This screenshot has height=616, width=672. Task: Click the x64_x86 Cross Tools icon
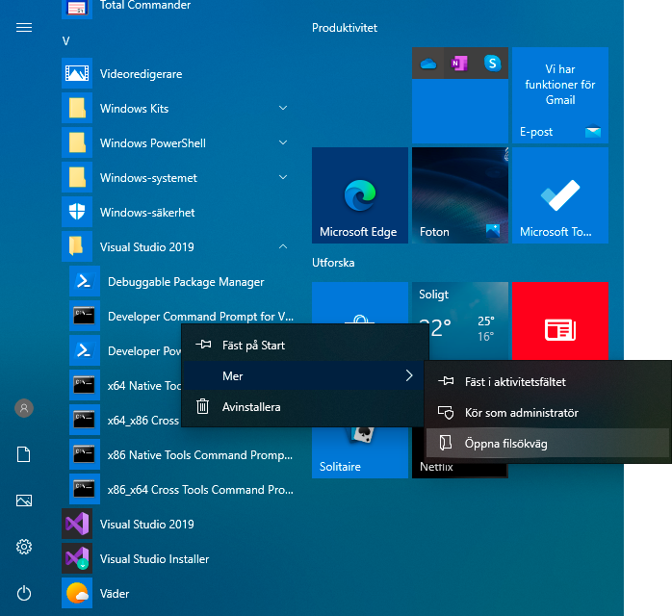point(85,420)
